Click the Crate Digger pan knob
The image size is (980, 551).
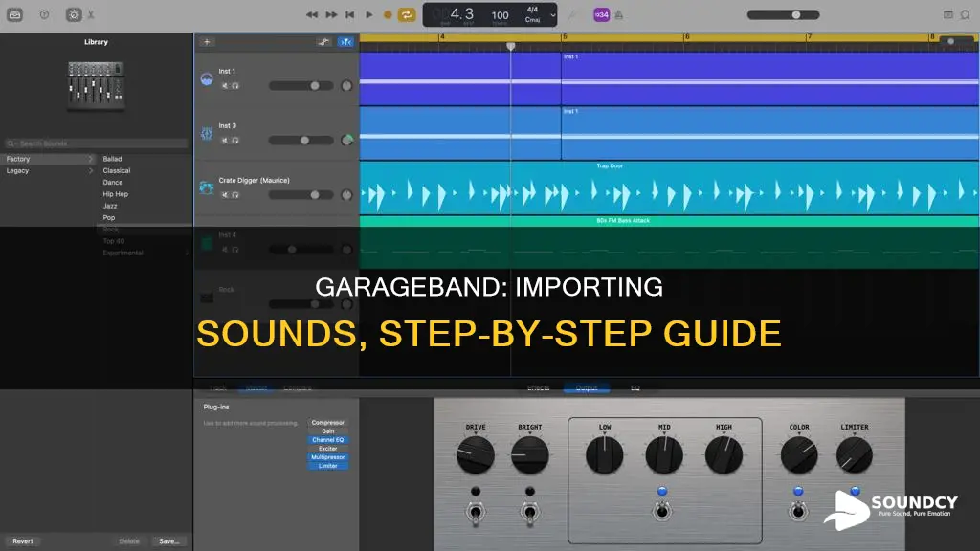click(x=346, y=195)
